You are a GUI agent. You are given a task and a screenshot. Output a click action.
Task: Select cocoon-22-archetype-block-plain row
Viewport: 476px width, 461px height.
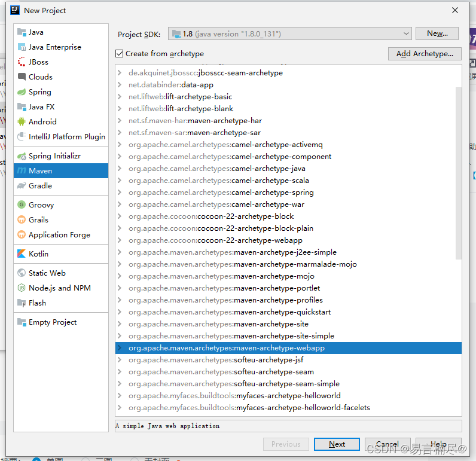pos(288,228)
